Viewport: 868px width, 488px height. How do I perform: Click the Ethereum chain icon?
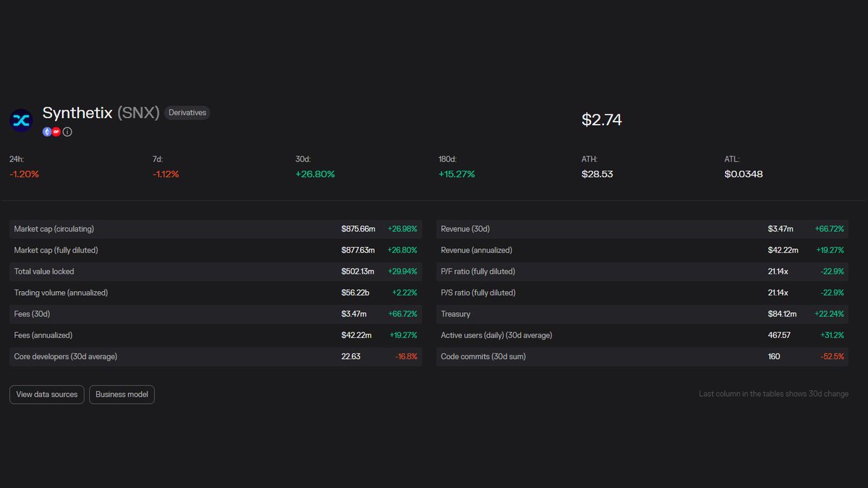(x=47, y=132)
